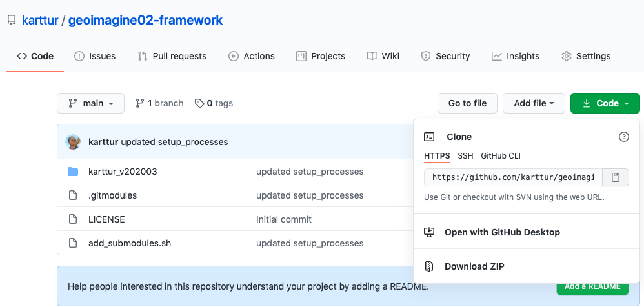The height and width of the screenshot is (307, 644).
Task: Select Open with GitHub Desktop
Action: pos(502,232)
